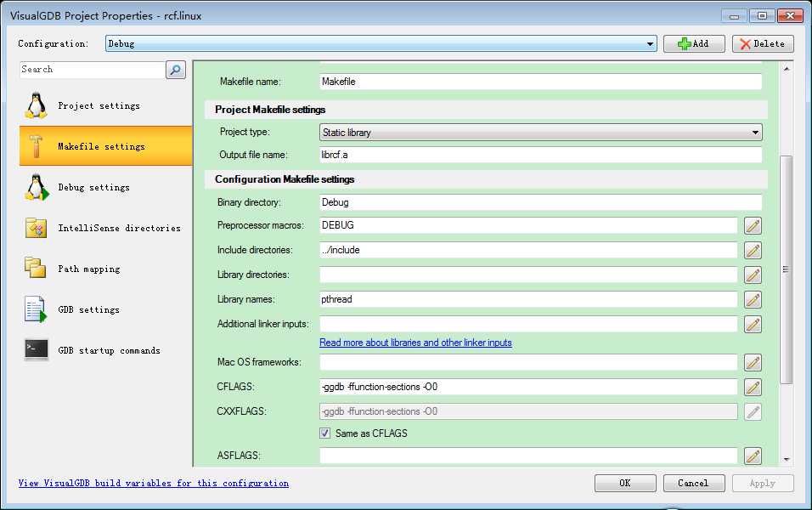Screen dimensions: 812x510
Task: Switch to Path mapping page label
Action: [x=88, y=269]
